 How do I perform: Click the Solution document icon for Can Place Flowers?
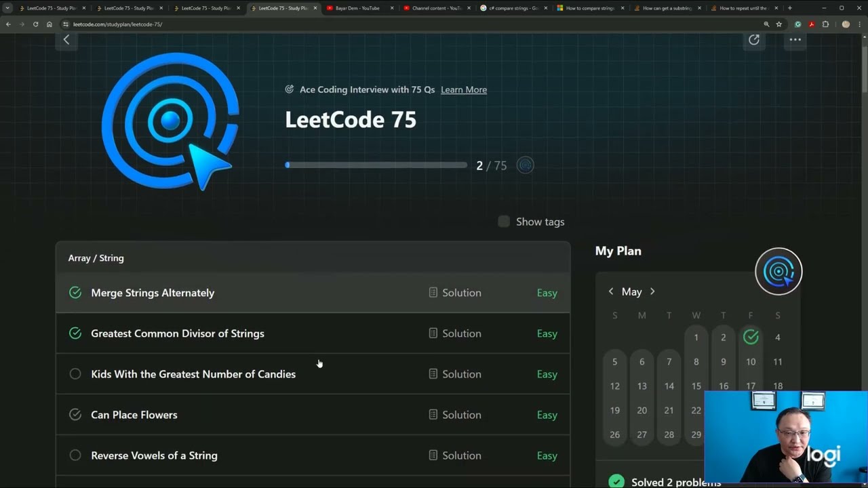[x=433, y=415]
